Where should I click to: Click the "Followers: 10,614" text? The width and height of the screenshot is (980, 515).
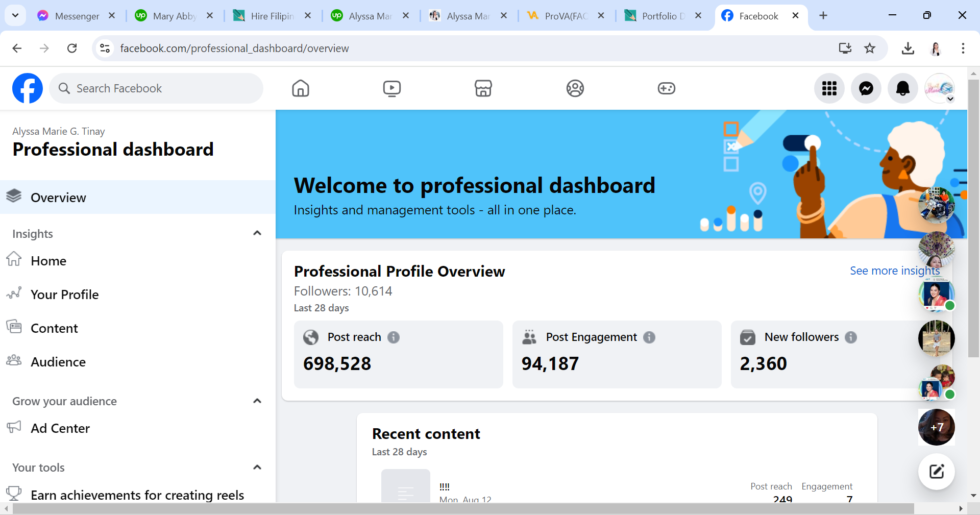click(343, 291)
